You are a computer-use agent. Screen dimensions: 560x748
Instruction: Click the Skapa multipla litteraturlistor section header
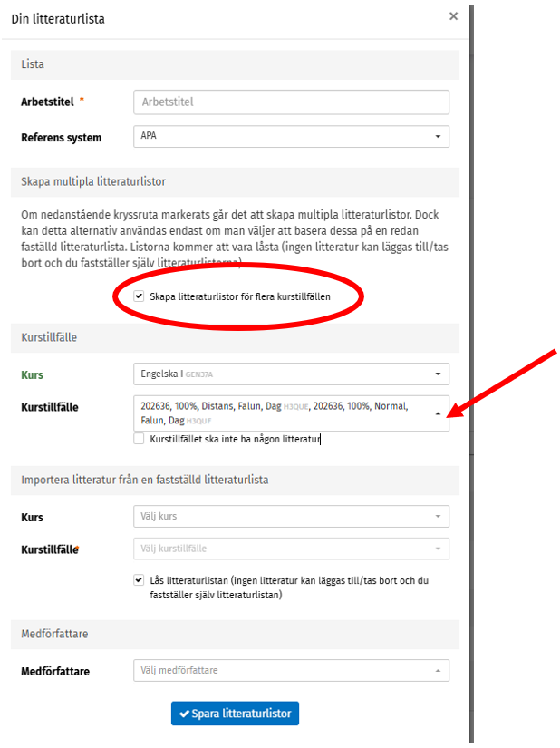[235, 181]
